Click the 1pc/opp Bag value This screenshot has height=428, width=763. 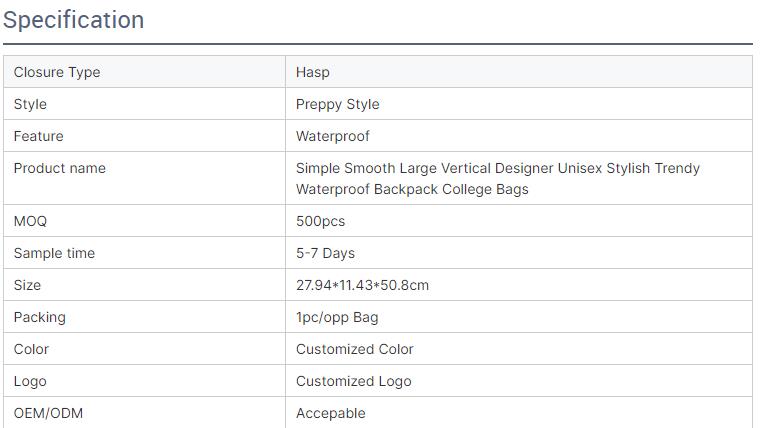337,317
